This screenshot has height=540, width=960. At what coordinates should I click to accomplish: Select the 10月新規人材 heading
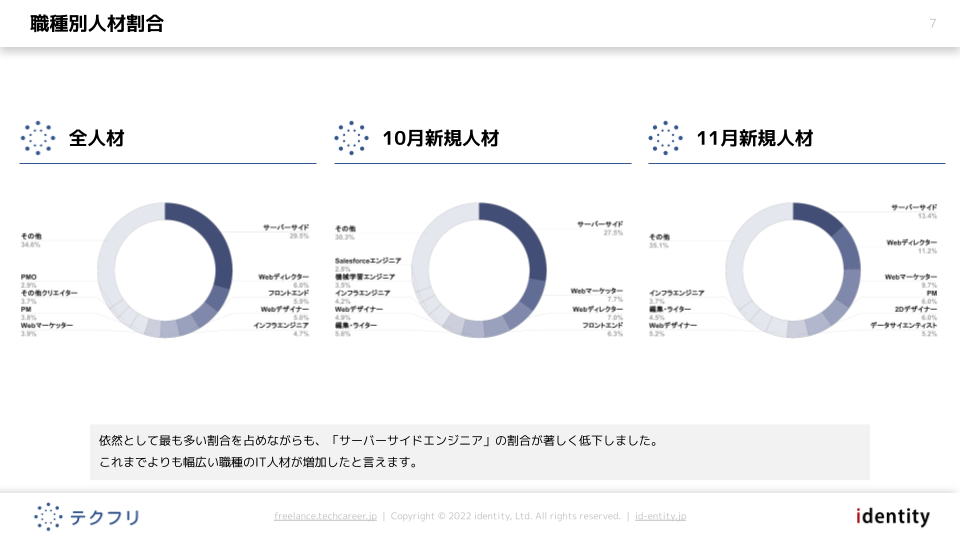[x=441, y=138]
